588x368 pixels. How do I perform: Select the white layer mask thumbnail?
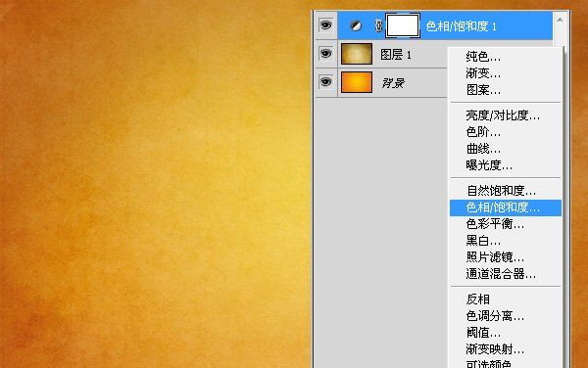coord(403,25)
